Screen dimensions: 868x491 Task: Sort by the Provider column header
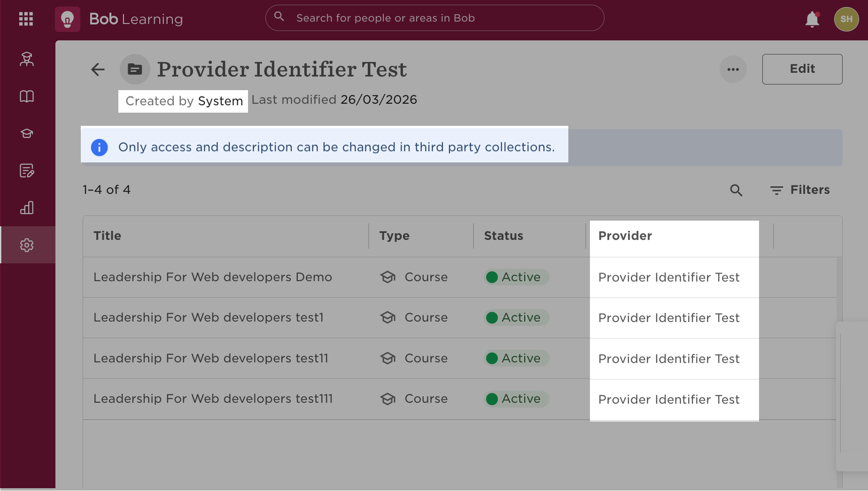pyautogui.click(x=625, y=236)
